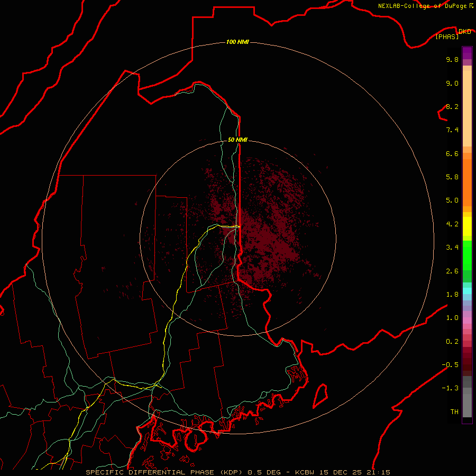
Task: Click the 5.0 value on the scale
Action: pos(452,200)
